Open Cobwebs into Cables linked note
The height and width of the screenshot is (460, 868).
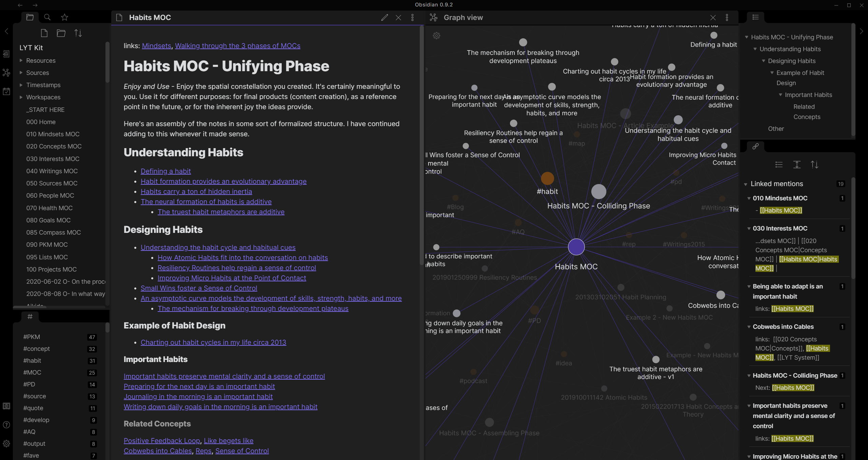coord(783,326)
